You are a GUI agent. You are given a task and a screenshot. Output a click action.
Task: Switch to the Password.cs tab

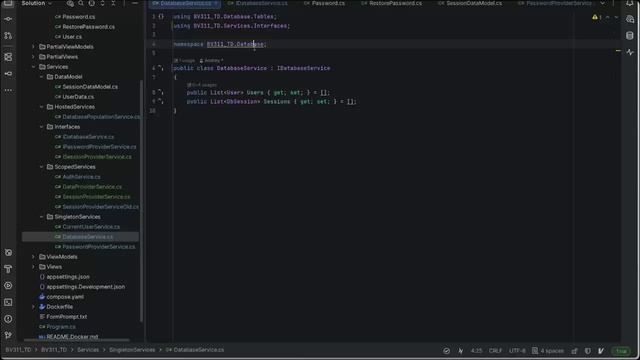(x=324, y=3)
